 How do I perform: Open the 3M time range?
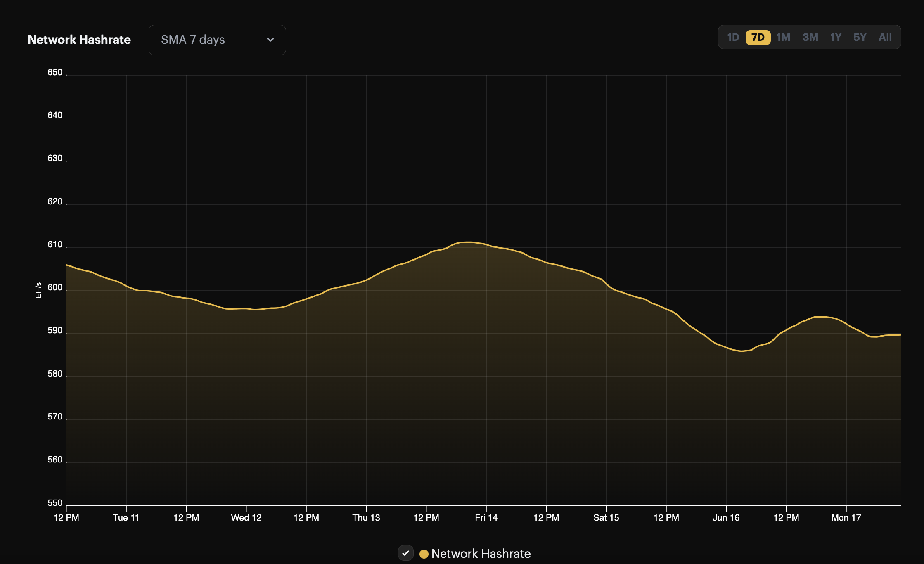(x=810, y=37)
